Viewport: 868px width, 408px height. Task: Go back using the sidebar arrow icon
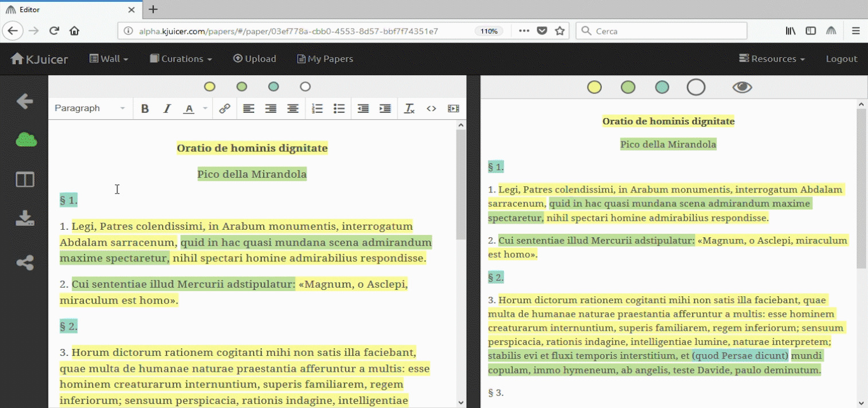tap(25, 101)
